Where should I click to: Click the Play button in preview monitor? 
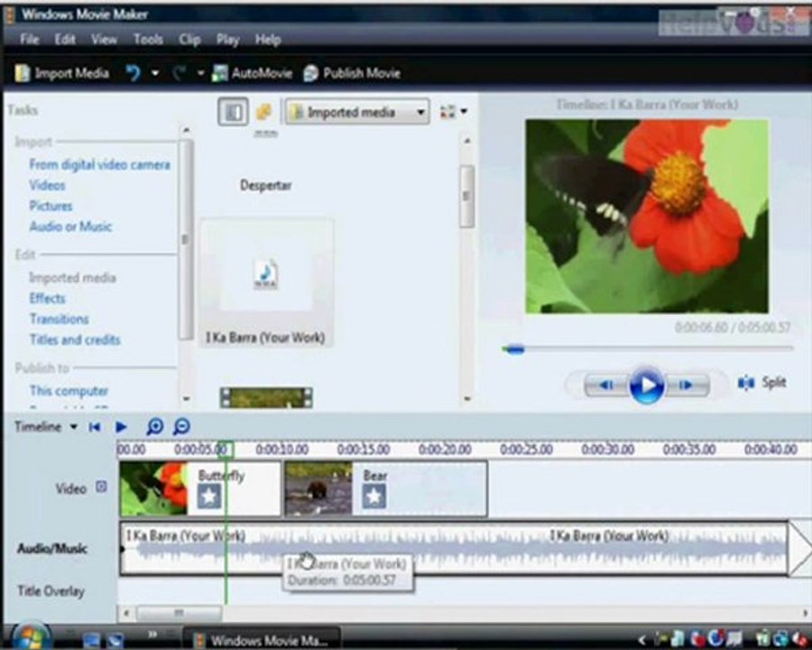click(x=647, y=385)
